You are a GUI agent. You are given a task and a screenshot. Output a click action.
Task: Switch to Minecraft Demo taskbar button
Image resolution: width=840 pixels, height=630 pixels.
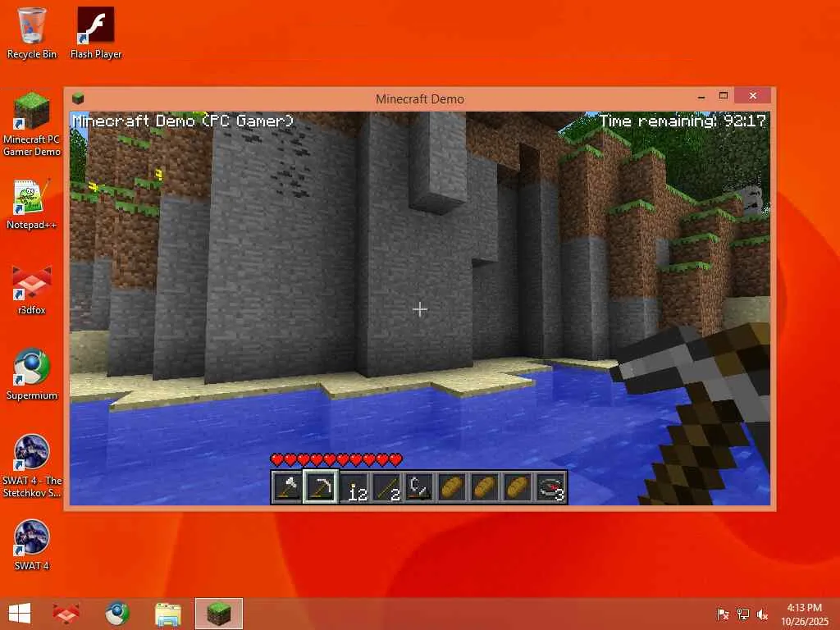(219, 614)
